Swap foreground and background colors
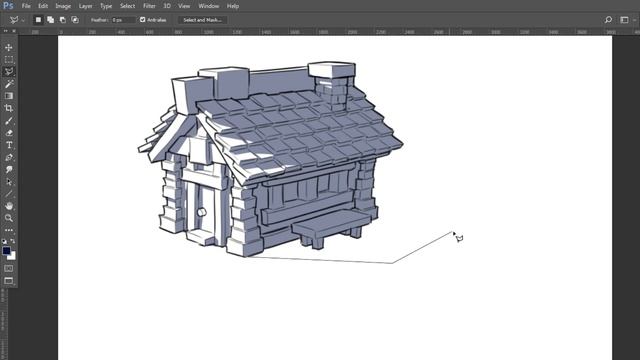 pyautogui.click(x=13, y=241)
